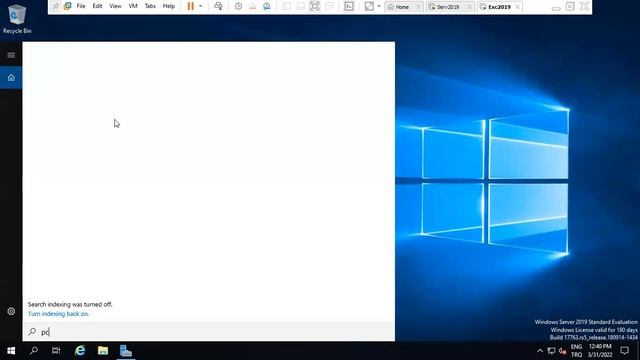The width and height of the screenshot is (640, 360).
Task: Open the Help menu
Action: [x=169, y=6]
